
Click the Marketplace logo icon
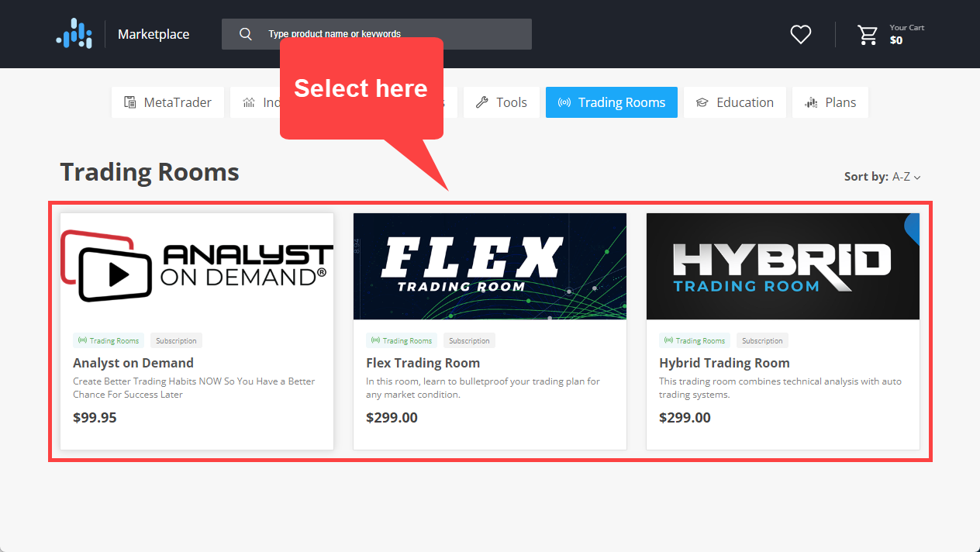click(x=74, y=33)
